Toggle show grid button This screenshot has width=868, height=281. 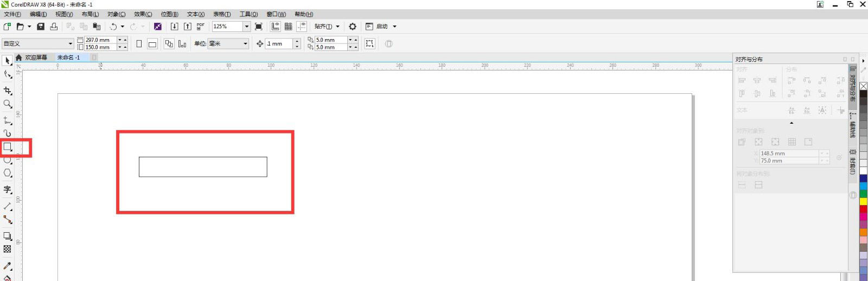tap(289, 27)
